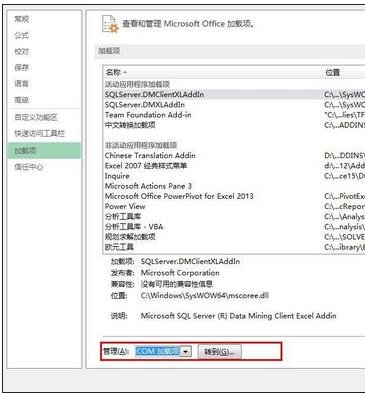Click the add-ins document gear icon
This screenshot has height=393, width=365.
click(110, 24)
